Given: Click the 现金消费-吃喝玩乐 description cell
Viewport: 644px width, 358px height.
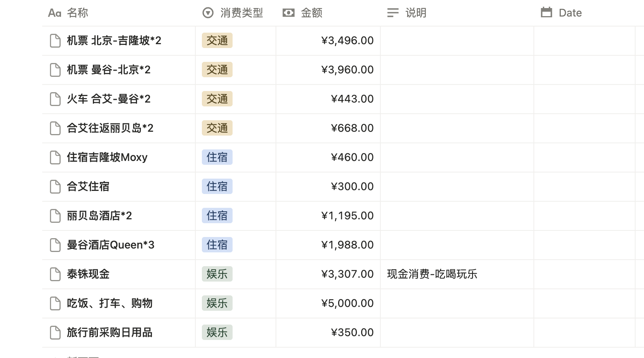Looking at the screenshot, I should (x=432, y=274).
